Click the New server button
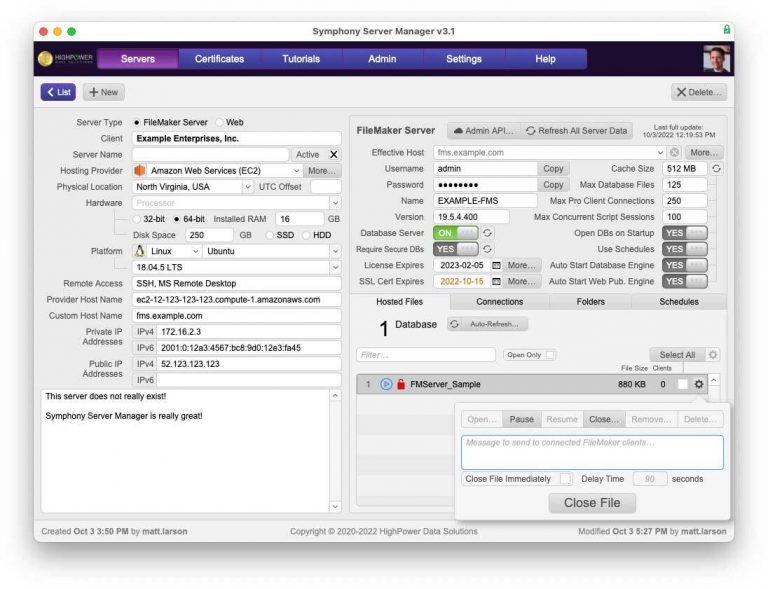The height and width of the screenshot is (589, 768). pos(103,92)
